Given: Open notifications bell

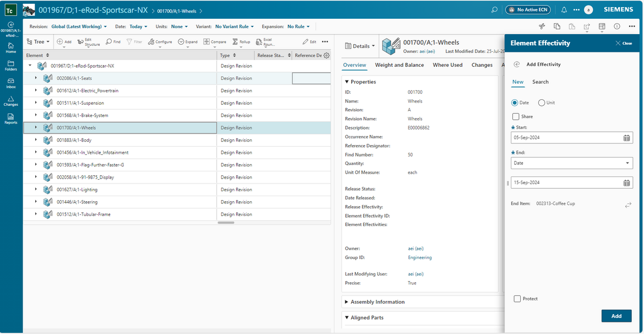Looking at the screenshot, I should (x=564, y=9).
